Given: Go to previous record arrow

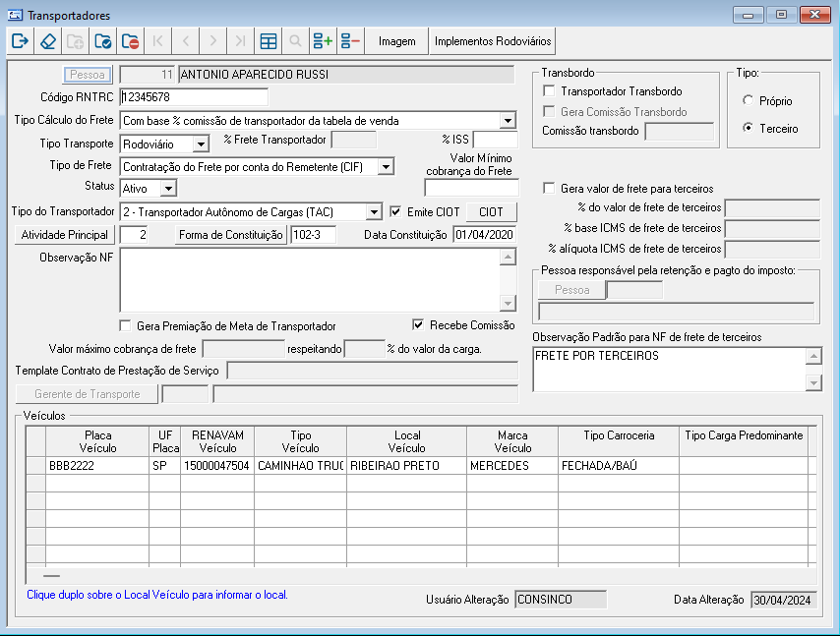Looking at the screenshot, I should click(185, 41).
